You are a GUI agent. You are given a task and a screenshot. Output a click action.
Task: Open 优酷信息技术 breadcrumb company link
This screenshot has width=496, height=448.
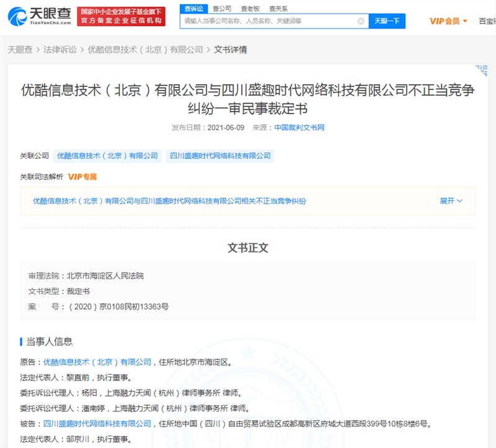tap(145, 50)
